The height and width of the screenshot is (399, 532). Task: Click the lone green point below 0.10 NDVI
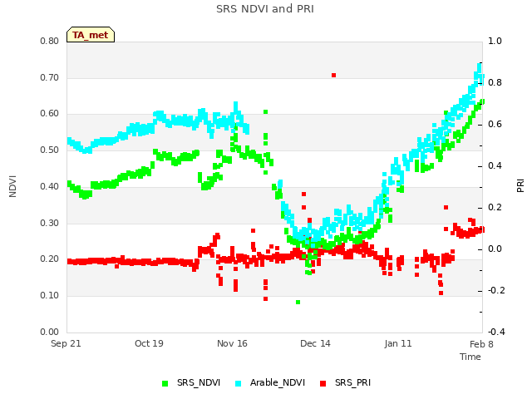[x=298, y=303]
